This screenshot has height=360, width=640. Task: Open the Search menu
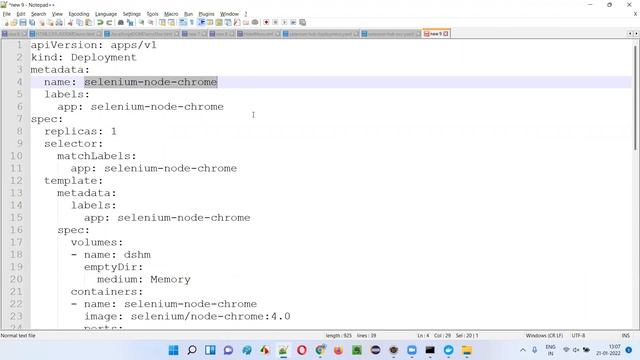38,14
